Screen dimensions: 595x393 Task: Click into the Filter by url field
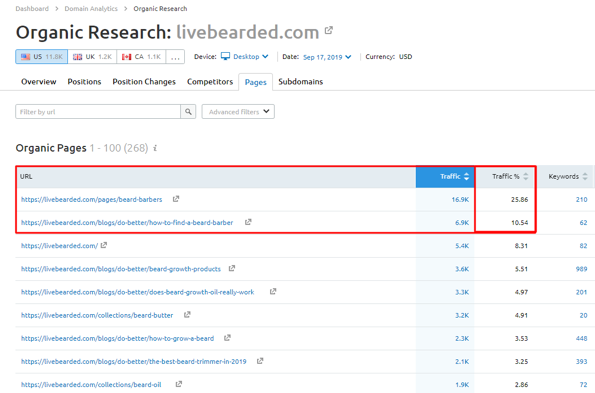coord(98,112)
